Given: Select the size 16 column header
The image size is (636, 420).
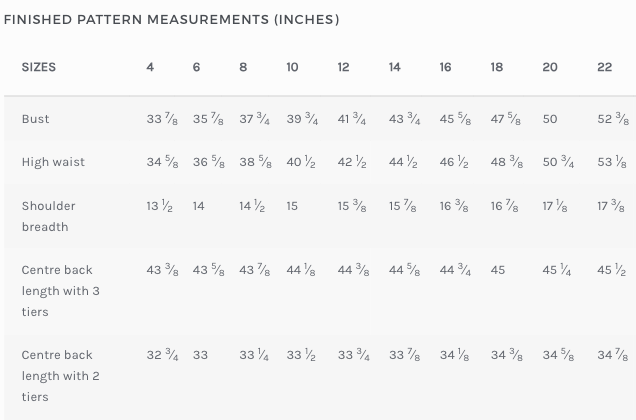Looking at the screenshot, I should [x=445, y=67].
